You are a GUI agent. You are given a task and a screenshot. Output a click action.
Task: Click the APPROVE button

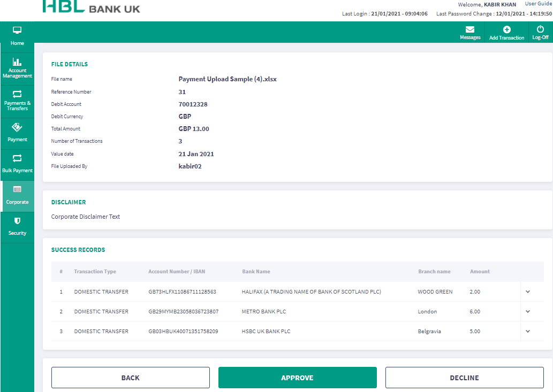[x=297, y=378]
